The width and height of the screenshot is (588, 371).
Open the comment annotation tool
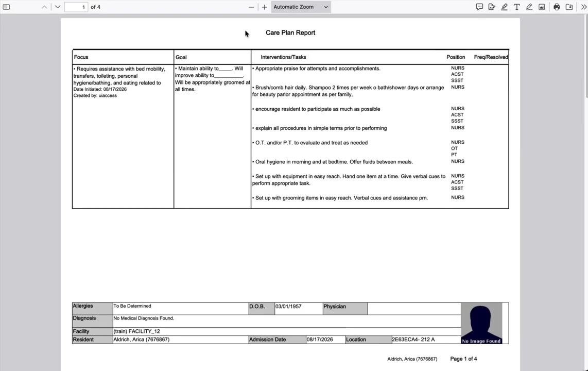[x=479, y=7]
